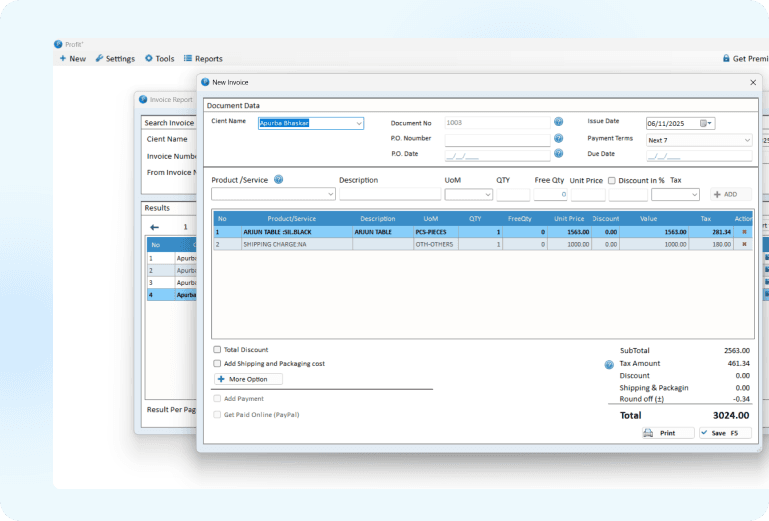This screenshot has width=769, height=521.
Task: Click the New Invoice window icon
Action: pyautogui.click(x=205, y=82)
